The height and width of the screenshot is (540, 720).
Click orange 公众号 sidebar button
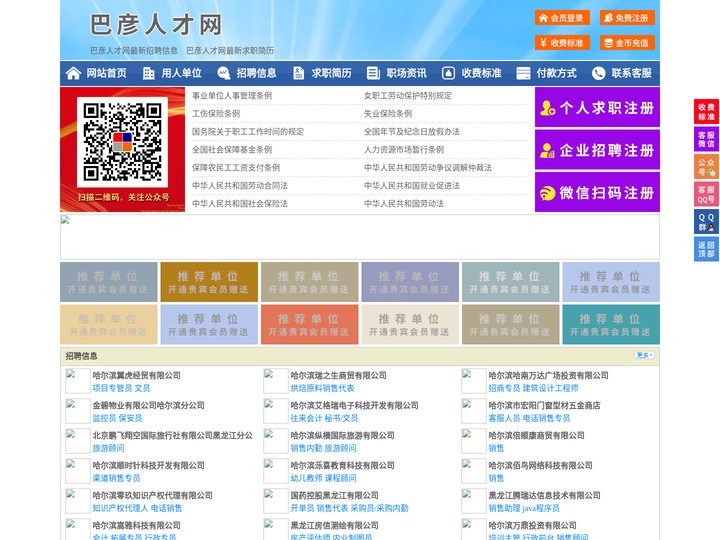coord(706,167)
